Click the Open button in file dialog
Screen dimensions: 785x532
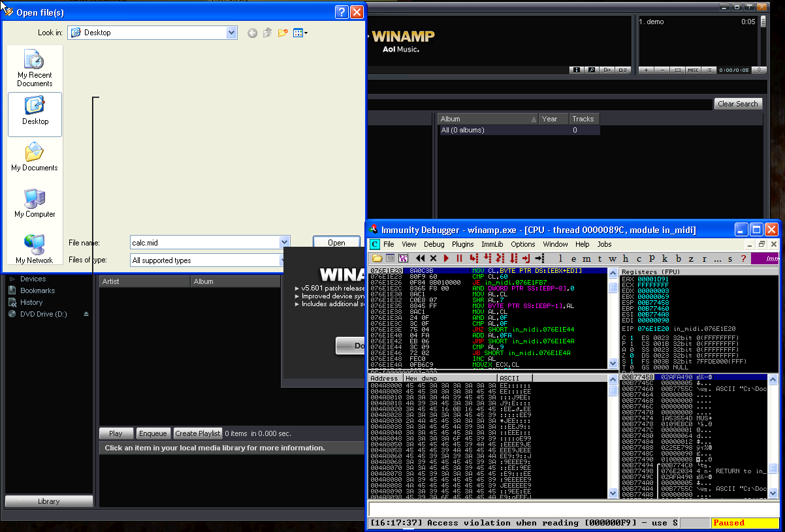[336, 242]
